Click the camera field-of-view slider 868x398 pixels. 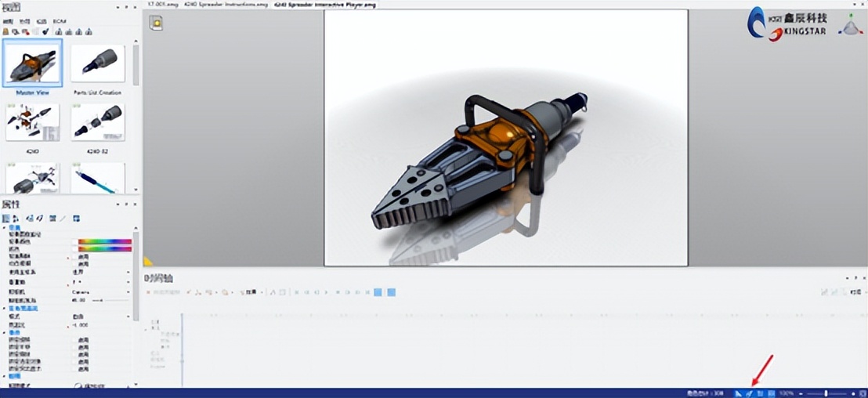(x=110, y=301)
